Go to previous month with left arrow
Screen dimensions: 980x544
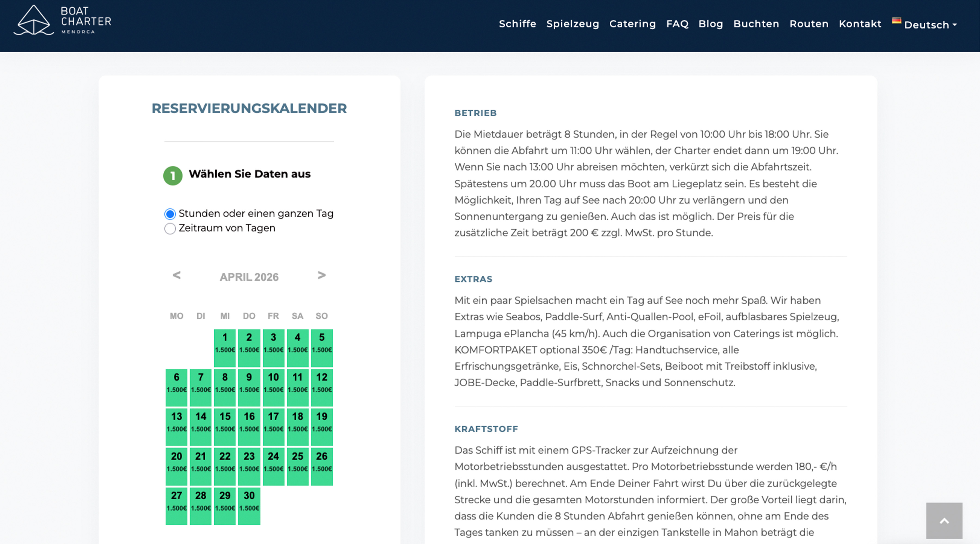click(176, 275)
